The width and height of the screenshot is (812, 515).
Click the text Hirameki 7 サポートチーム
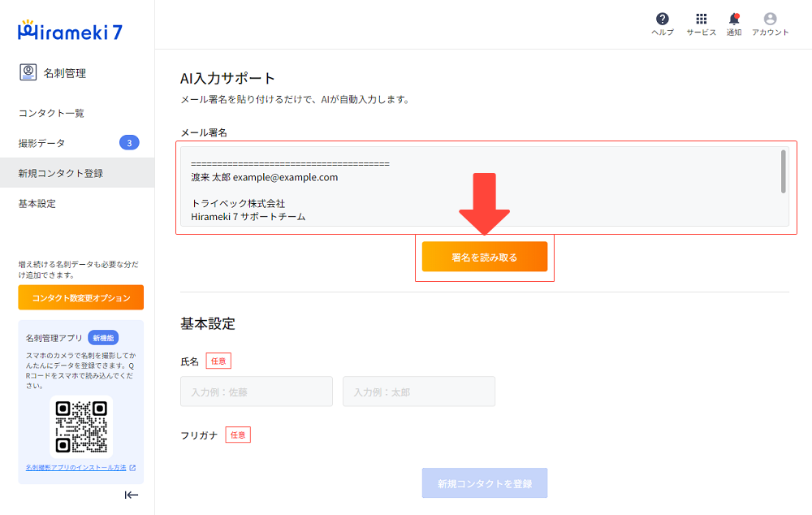click(248, 217)
